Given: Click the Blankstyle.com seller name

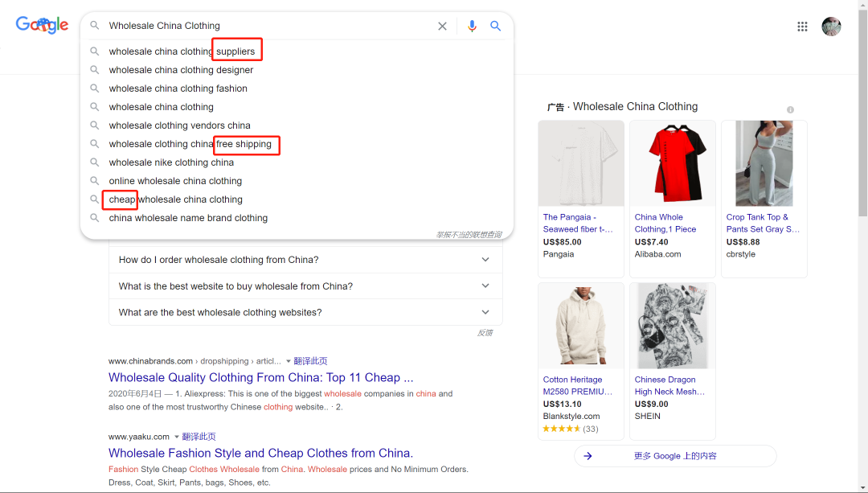Looking at the screenshot, I should (571, 416).
